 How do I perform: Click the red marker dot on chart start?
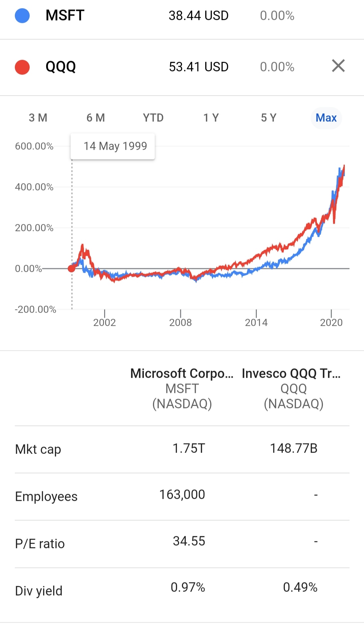click(x=71, y=268)
